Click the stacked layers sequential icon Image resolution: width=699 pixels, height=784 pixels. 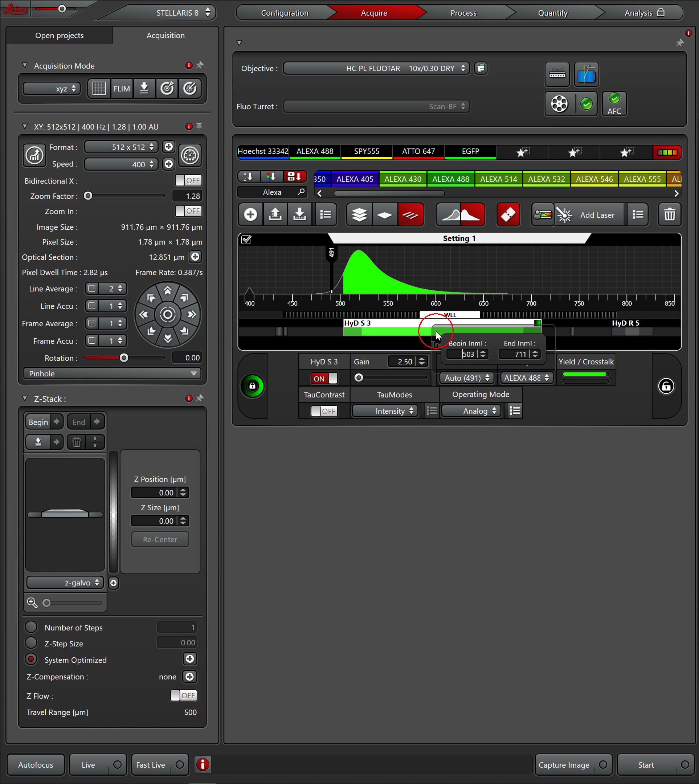click(360, 215)
